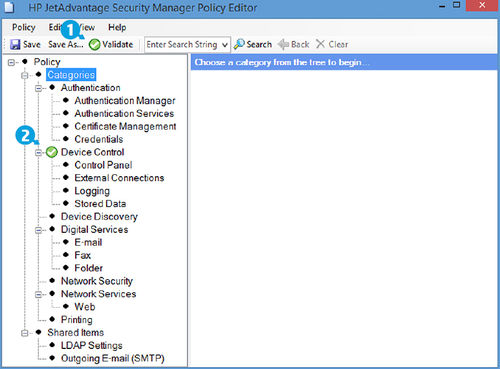Select the Categories tree item
Screen dimensions: 500x369
[x=71, y=75]
